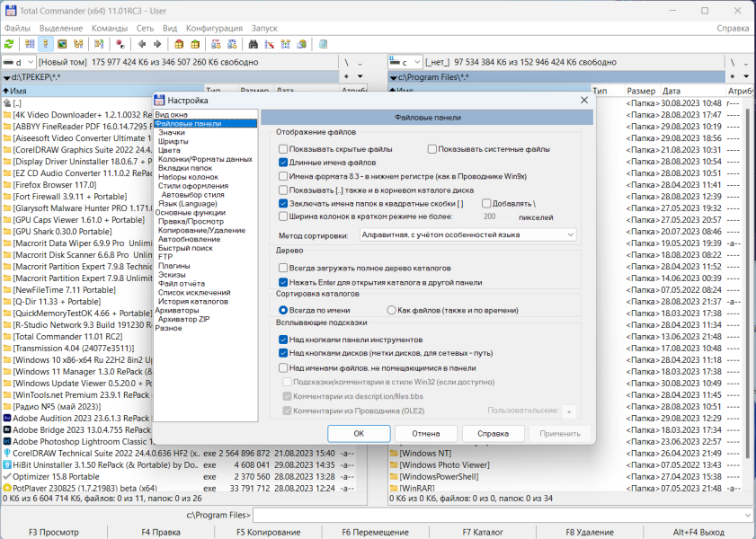Open the directory Tree view toolbar icon

point(78,44)
